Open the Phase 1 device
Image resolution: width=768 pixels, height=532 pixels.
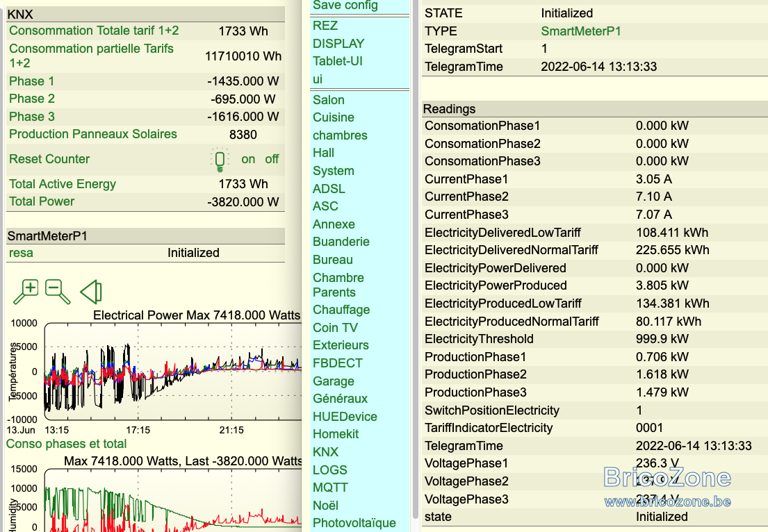click(x=31, y=81)
